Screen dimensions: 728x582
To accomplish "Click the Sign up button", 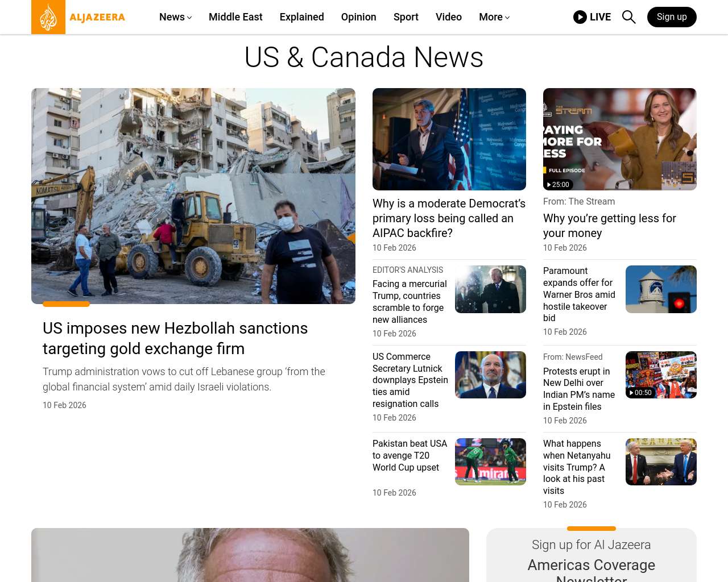I will click(x=672, y=17).
